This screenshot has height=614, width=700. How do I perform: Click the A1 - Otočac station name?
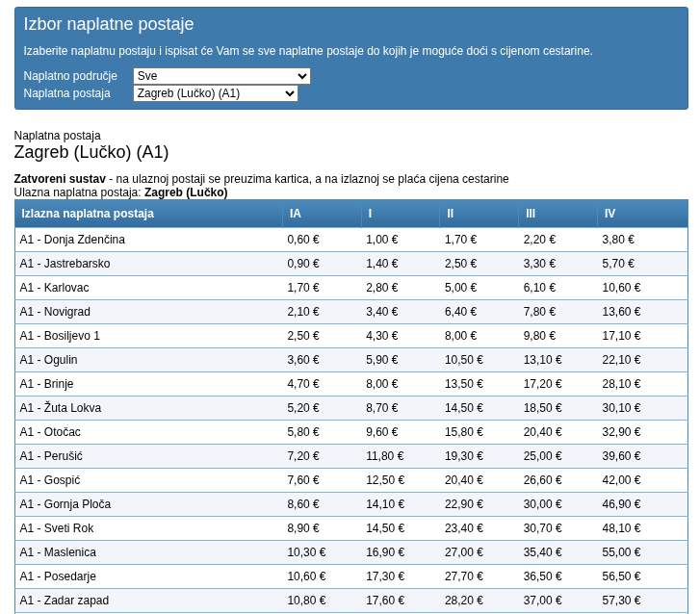[50, 432]
